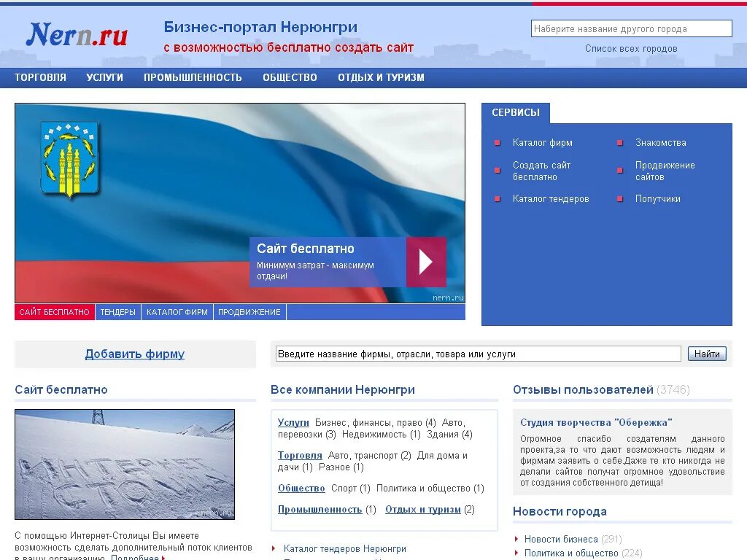Viewport: 747px width, 560px height.
Task: Open Политика и общество news link
Action: pos(571,553)
